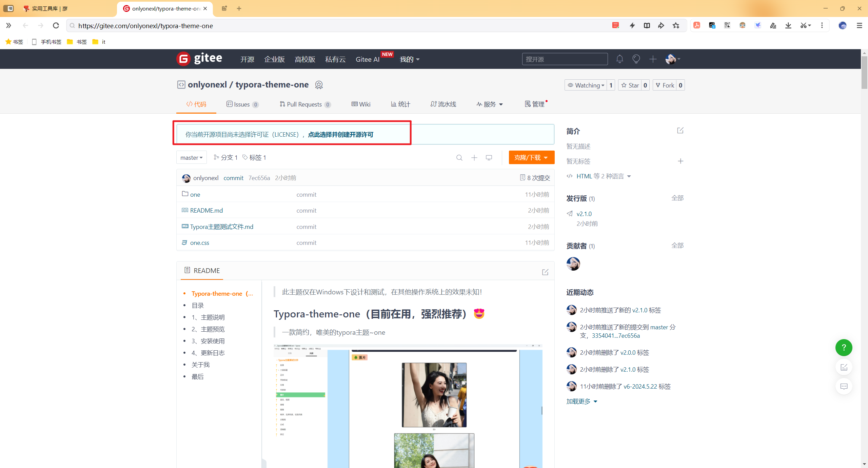Open Typora主题测试文件.md
Screen dimensions: 868x468
click(x=222, y=227)
